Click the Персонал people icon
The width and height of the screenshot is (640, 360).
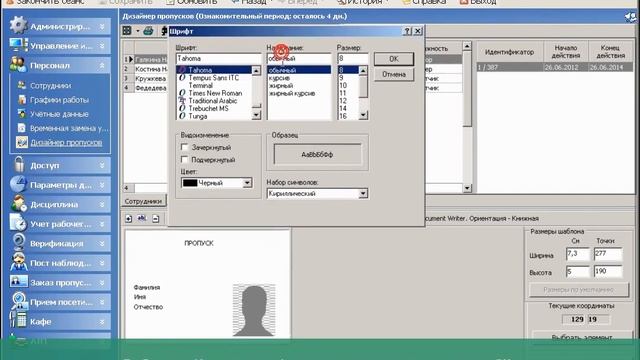pos(18,64)
